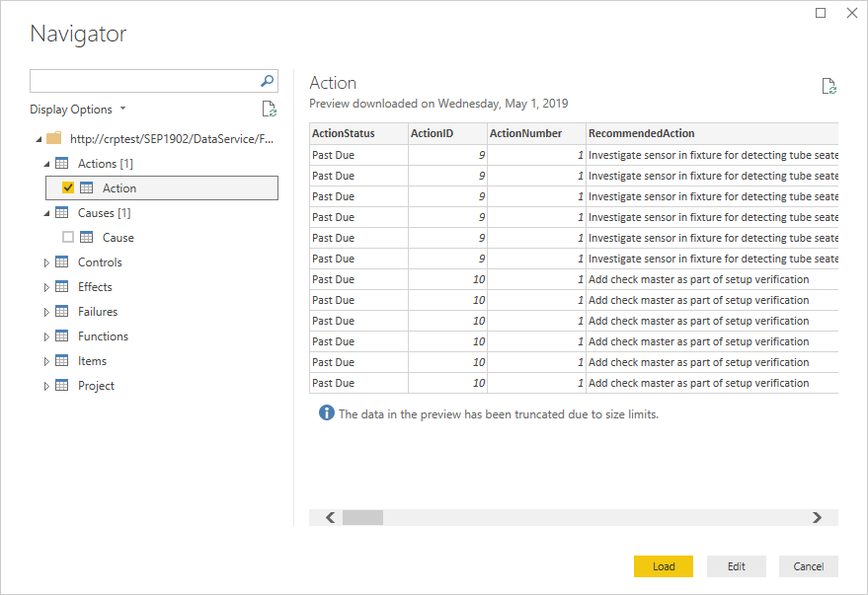
Task: Check the Cause table checkbox
Action: point(68,237)
